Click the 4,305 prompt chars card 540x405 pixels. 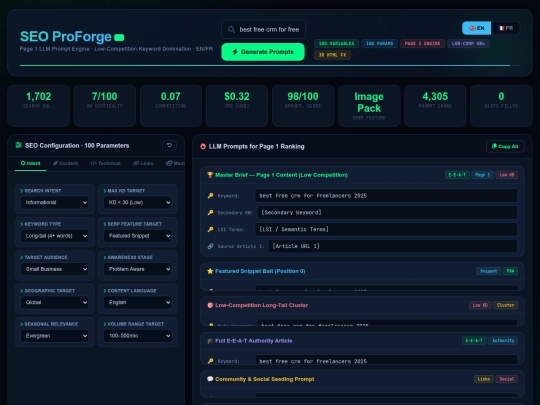(435, 106)
